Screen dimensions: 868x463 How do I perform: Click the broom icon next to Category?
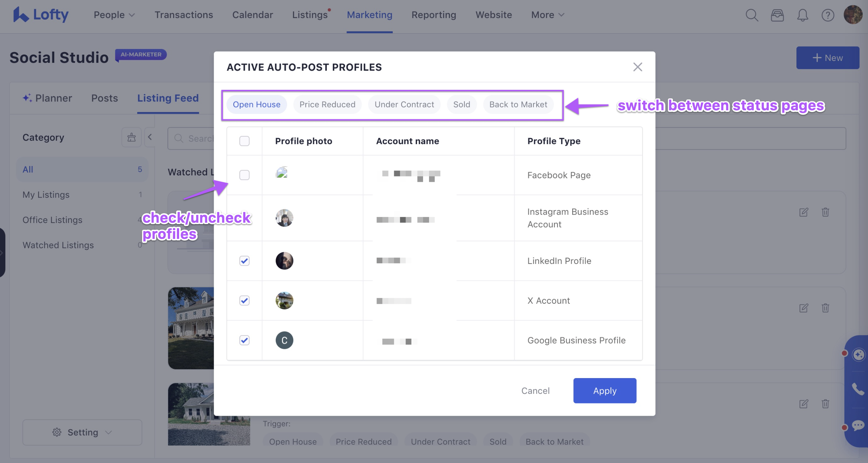point(132,137)
